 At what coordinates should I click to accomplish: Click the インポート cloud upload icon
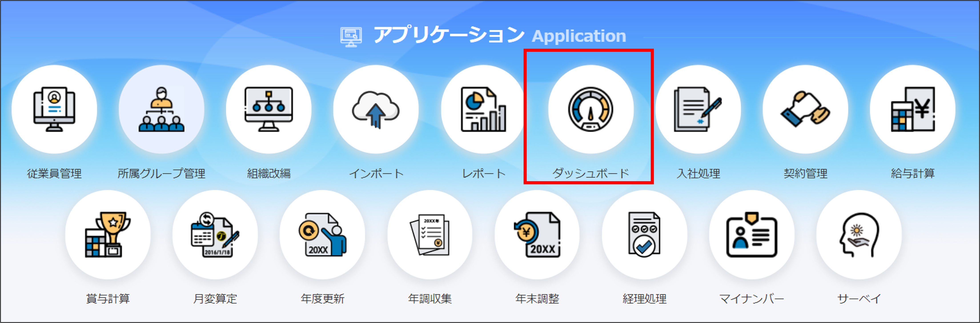point(376,110)
